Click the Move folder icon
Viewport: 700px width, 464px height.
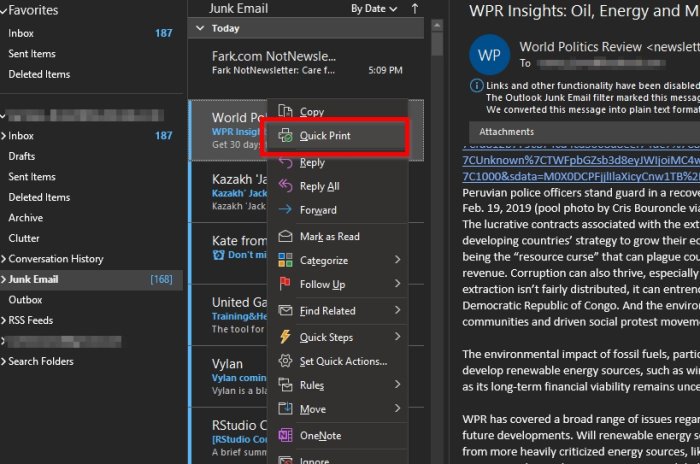pos(285,408)
